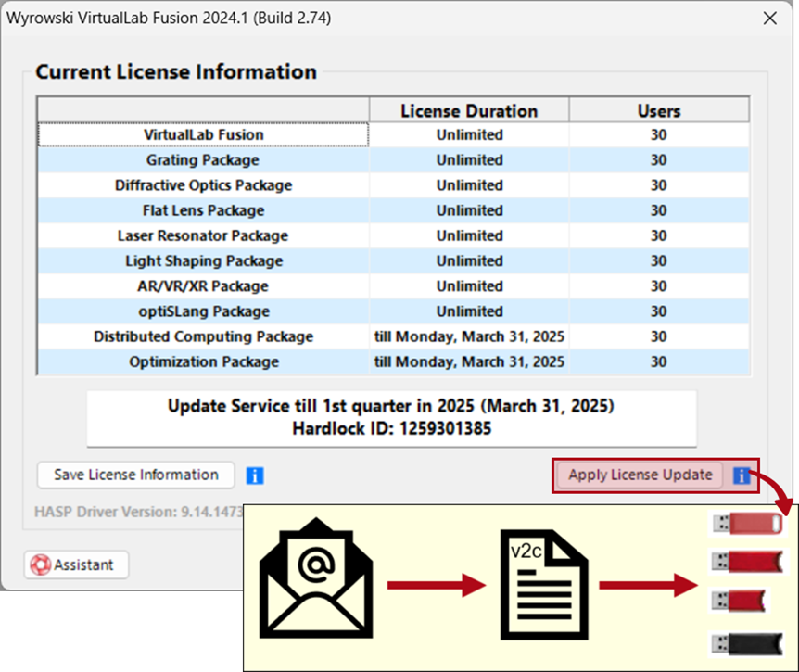Click the Update Service expiry text
This screenshot has width=799, height=672.
[x=391, y=406]
